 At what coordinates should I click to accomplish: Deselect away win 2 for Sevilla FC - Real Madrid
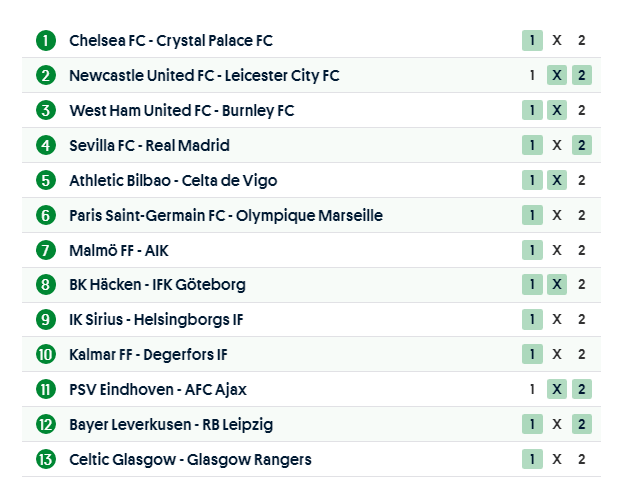click(x=582, y=145)
